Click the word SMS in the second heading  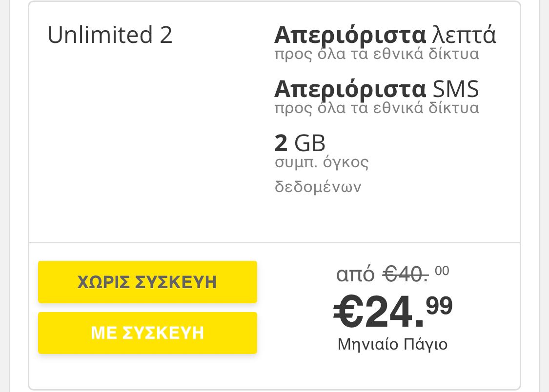[x=456, y=89]
